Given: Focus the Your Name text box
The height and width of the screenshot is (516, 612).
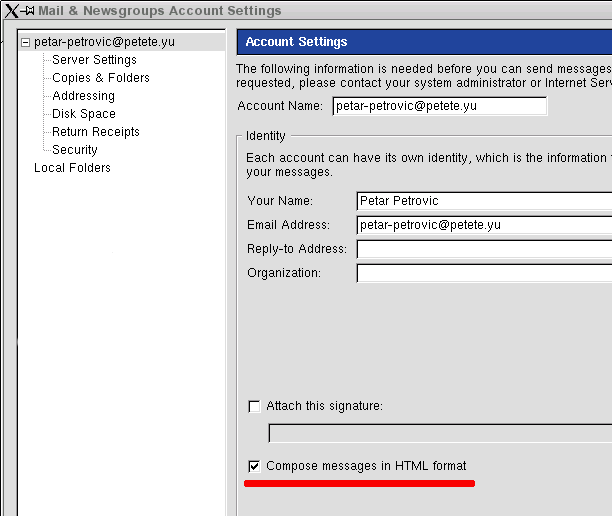Looking at the screenshot, I should coord(484,201).
